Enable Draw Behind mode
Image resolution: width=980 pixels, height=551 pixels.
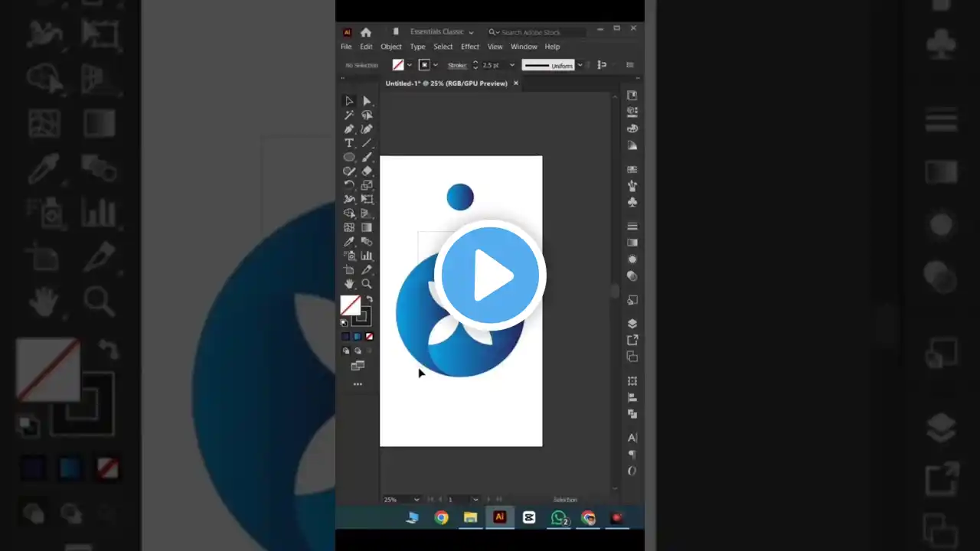click(358, 350)
